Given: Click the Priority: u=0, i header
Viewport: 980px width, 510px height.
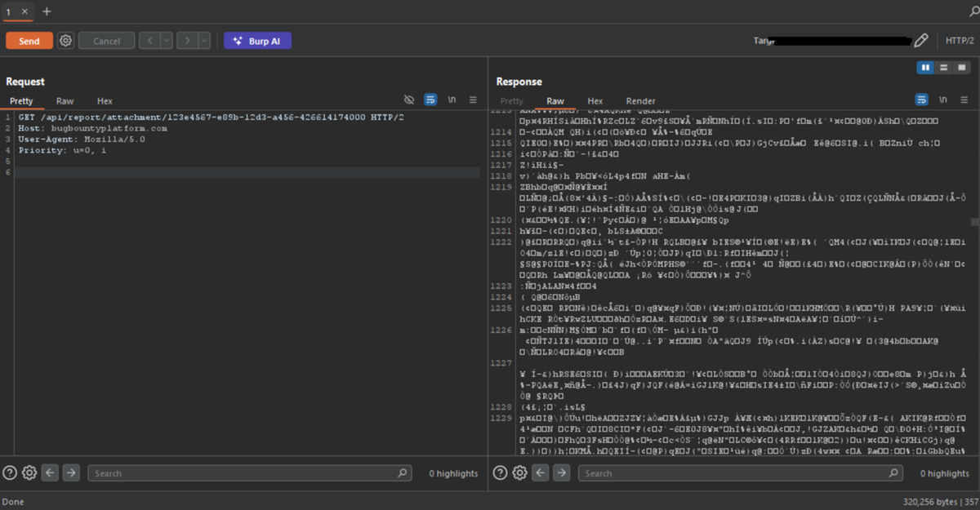Looking at the screenshot, I should pyautogui.click(x=62, y=150).
